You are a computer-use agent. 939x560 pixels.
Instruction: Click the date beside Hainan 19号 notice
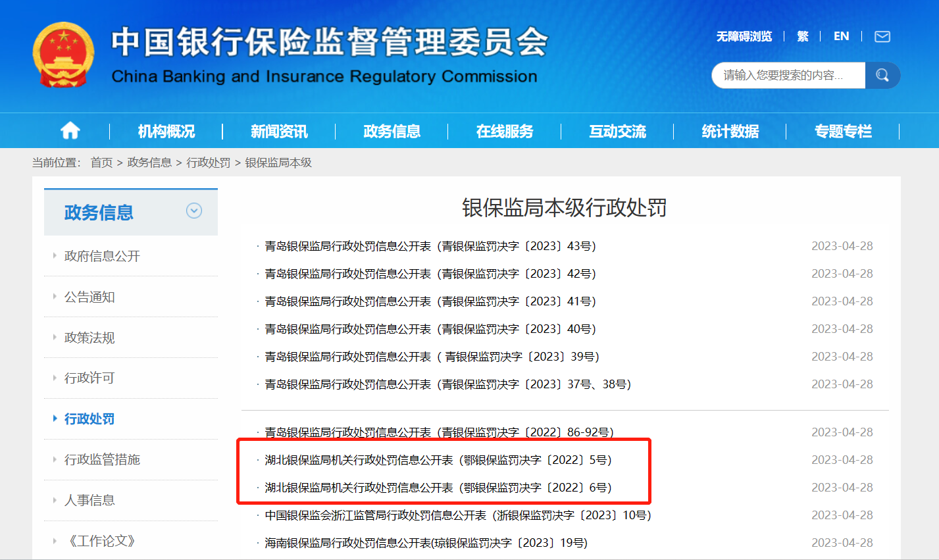[842, 543]
